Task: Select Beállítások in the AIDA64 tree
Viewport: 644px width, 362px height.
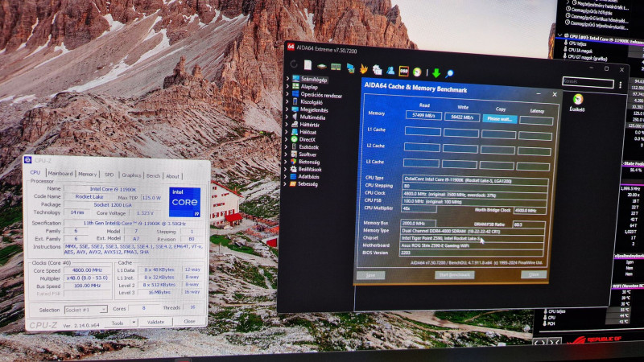Action: pyautogui.click(x=310, y=169)
